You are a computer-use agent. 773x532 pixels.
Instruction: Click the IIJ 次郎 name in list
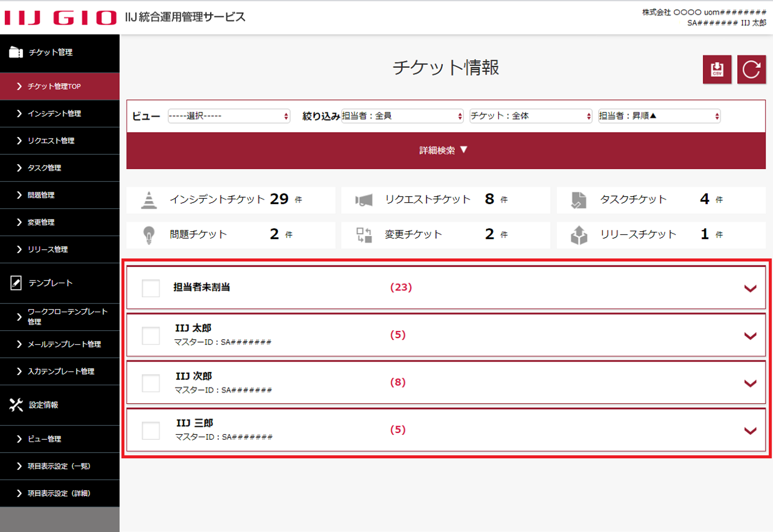tap(194, 376)
